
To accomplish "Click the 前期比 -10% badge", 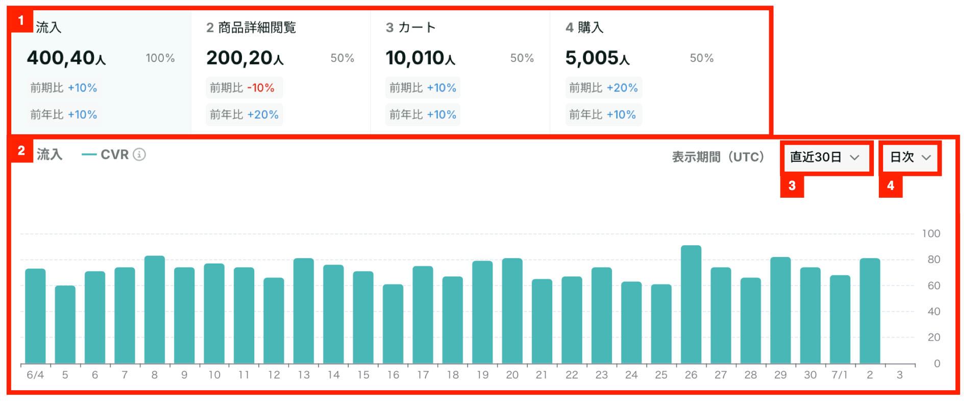I will 244,88.
